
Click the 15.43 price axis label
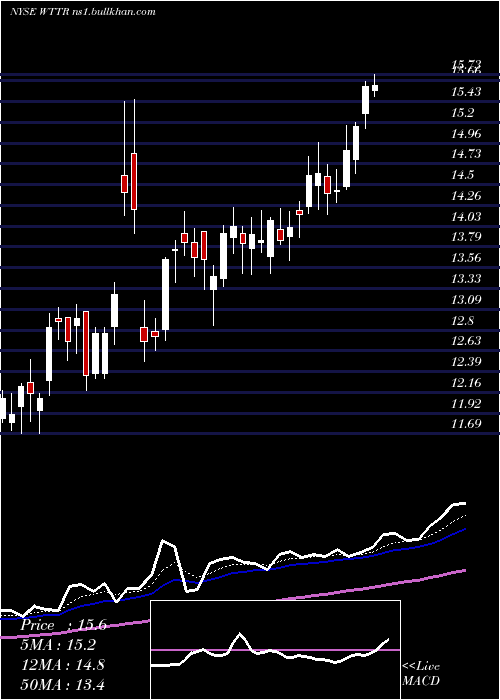tap(466, 92)
